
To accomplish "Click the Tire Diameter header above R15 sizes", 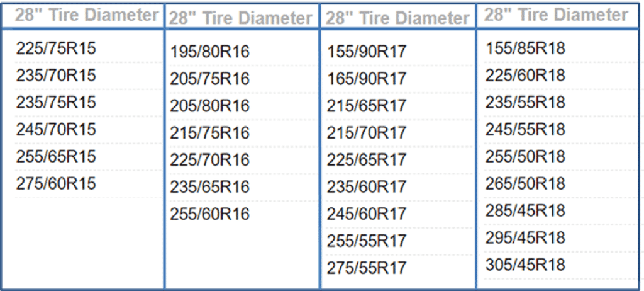I will [x=87, y=16].
